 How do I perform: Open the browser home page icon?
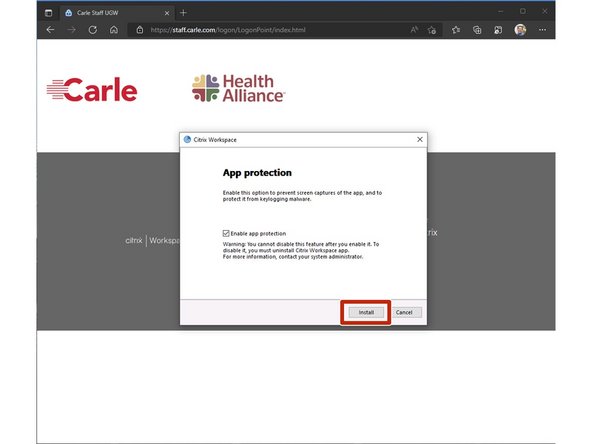tap(114, 29)
